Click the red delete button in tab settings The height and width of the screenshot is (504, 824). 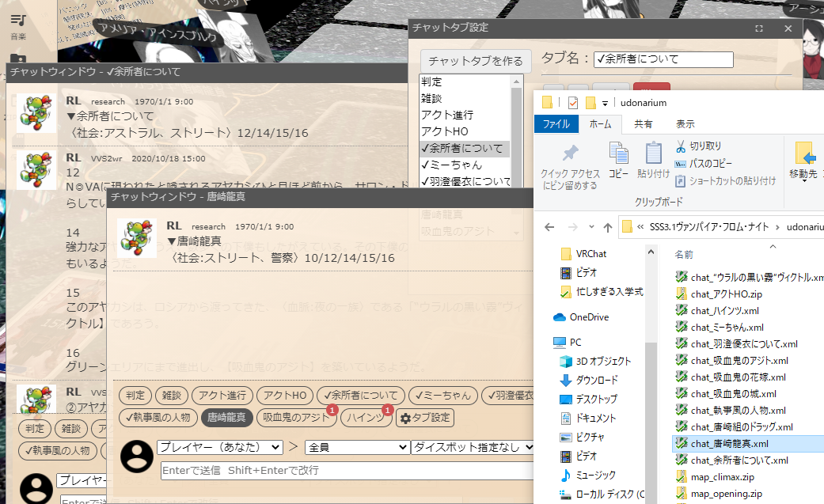pos(651,87)
